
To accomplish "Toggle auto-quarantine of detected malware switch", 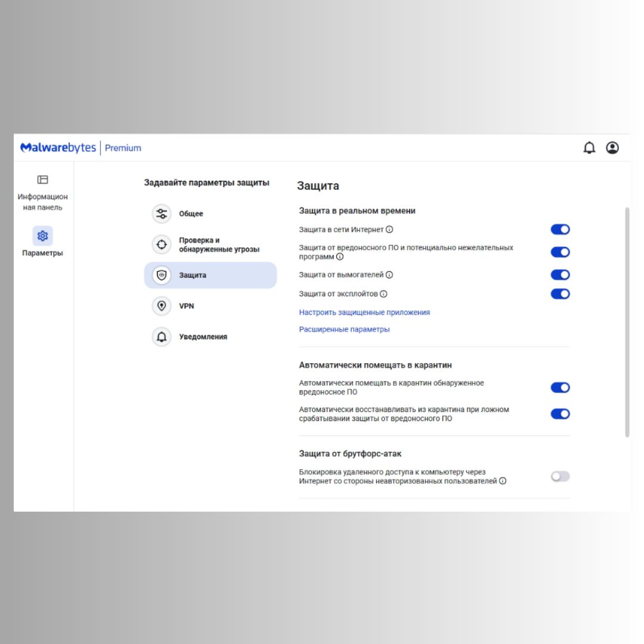I will [560, 388].
